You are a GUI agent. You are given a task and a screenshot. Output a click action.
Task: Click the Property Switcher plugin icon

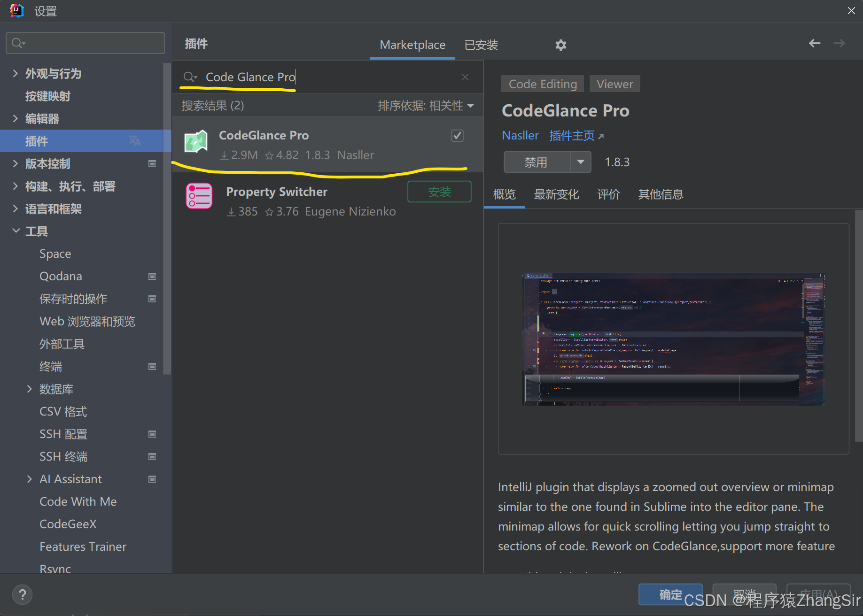pos(199,196)
